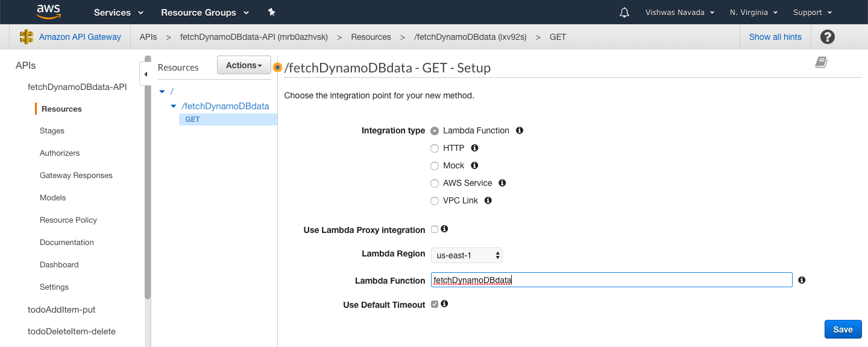Select the root / resource in tree
This screenshot has height=347, width=868.
click(172, 92)
